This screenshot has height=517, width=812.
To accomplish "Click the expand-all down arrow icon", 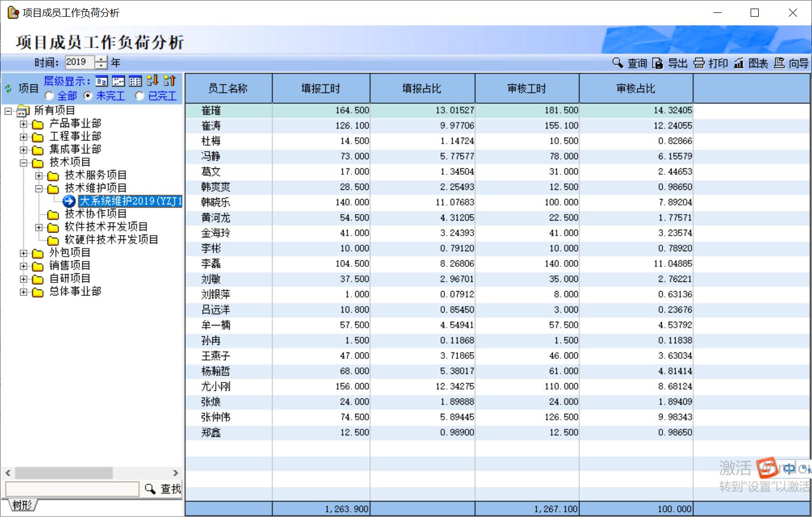I will [x=152, y=81].
